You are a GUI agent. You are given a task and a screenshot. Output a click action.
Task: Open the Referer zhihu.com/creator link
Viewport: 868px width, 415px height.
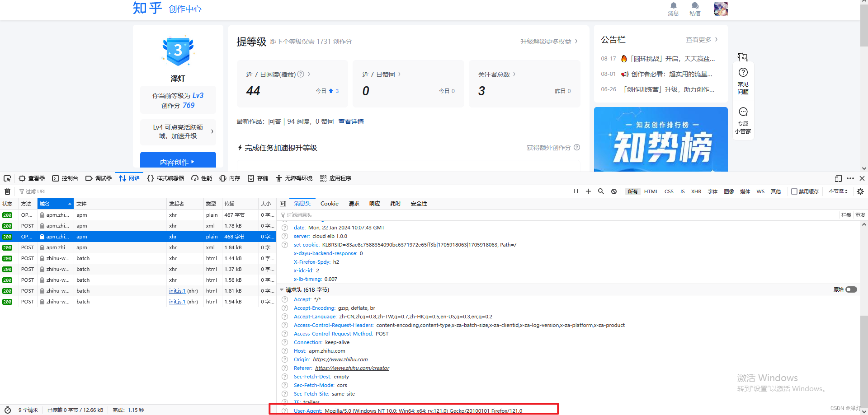(x=352, y=368)
